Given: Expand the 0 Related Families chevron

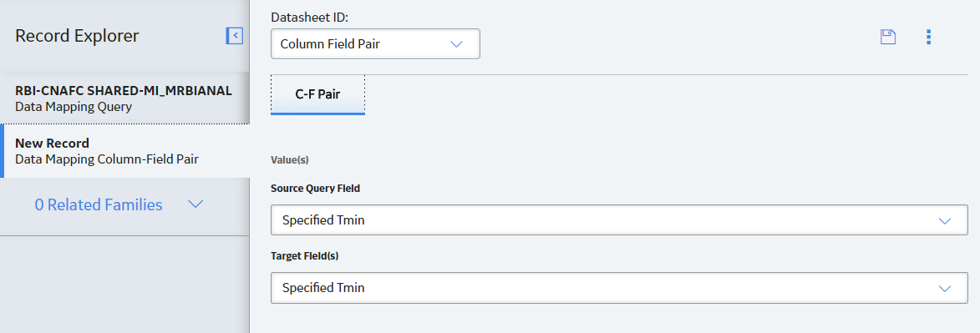Looking at the screenshot, I should click(195, 204).
